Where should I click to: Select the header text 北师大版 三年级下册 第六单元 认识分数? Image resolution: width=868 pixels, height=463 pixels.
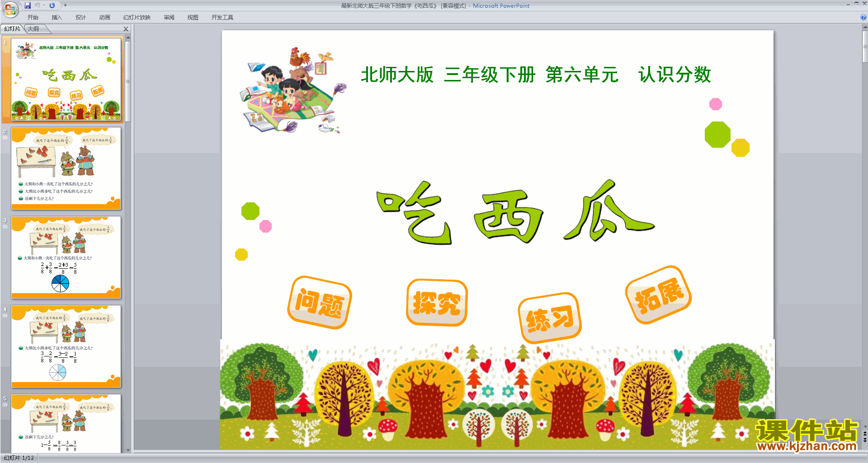coord(536,75)
